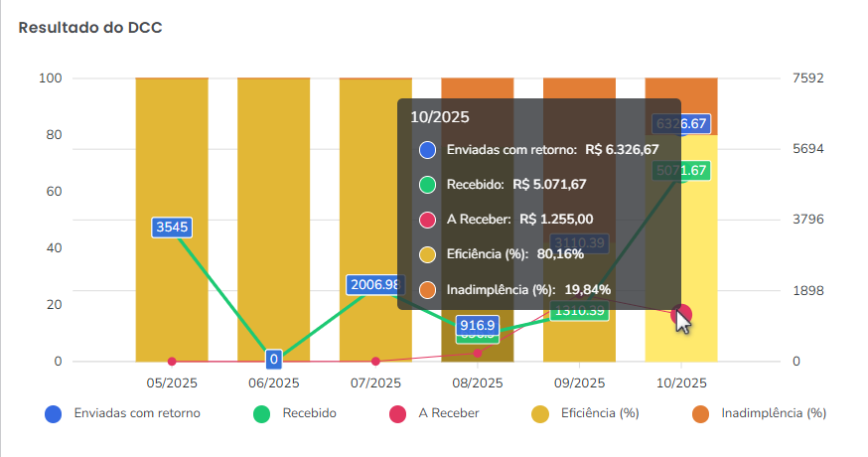This screenshot has width=868, height=457.
Task: Click the red A Receber legend circle
Action: 397,413
